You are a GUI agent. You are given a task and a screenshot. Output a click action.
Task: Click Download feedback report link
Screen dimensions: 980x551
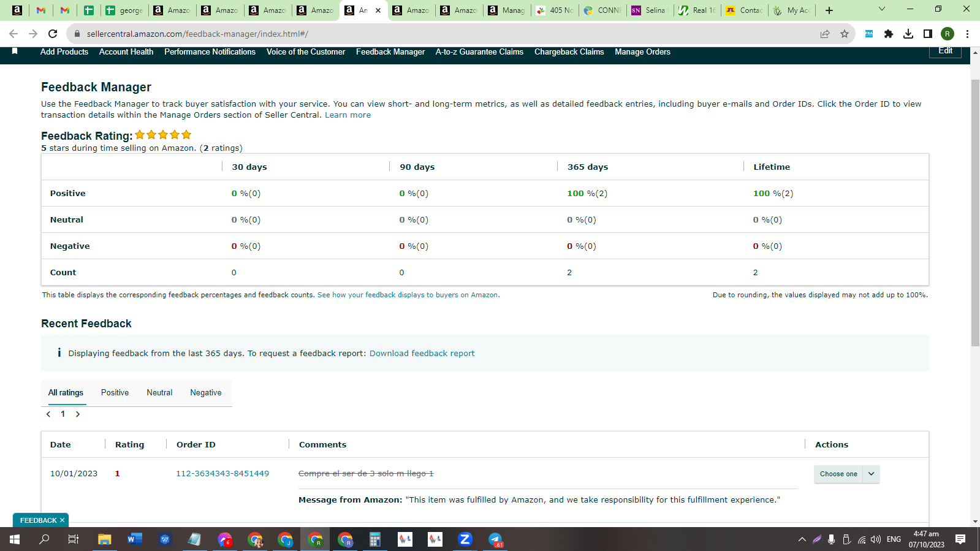[x=422, y=353]
